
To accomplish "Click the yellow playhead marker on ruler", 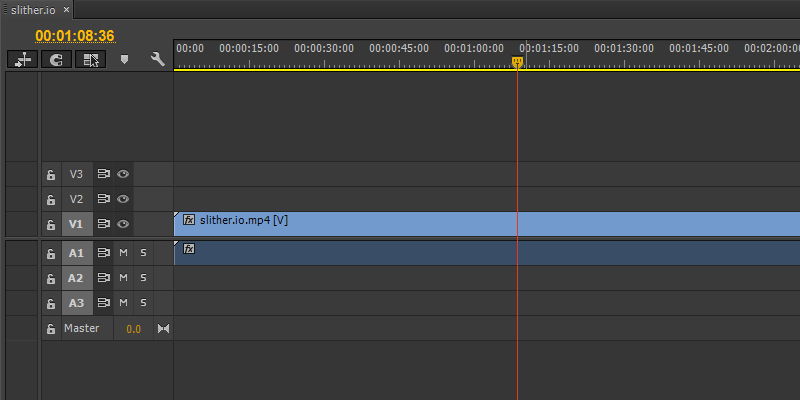I will point(517,62).
